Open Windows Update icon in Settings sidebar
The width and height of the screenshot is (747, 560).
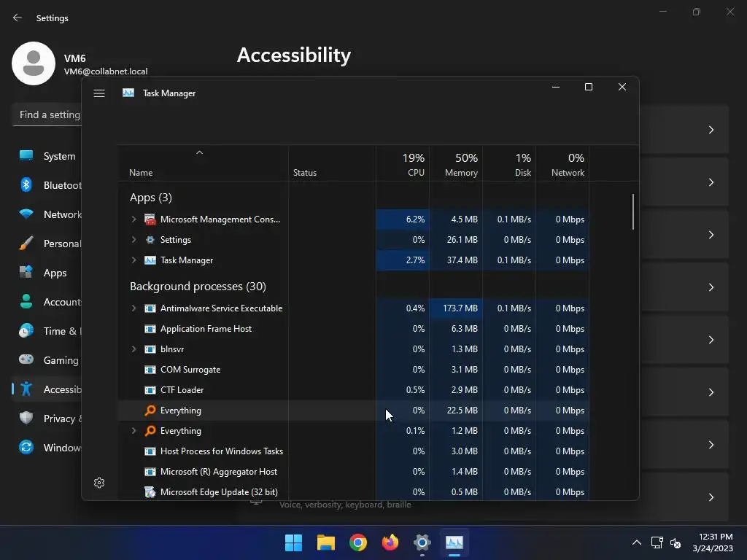coord(26,447)
